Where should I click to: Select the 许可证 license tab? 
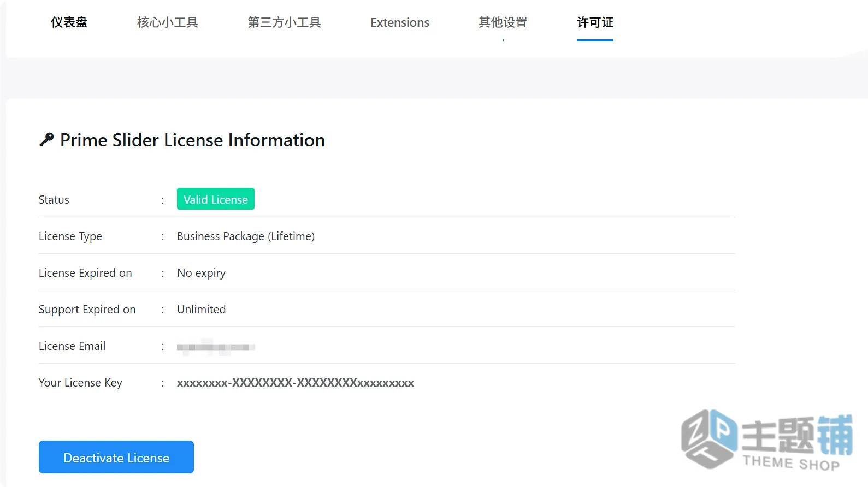coord(595,22)
